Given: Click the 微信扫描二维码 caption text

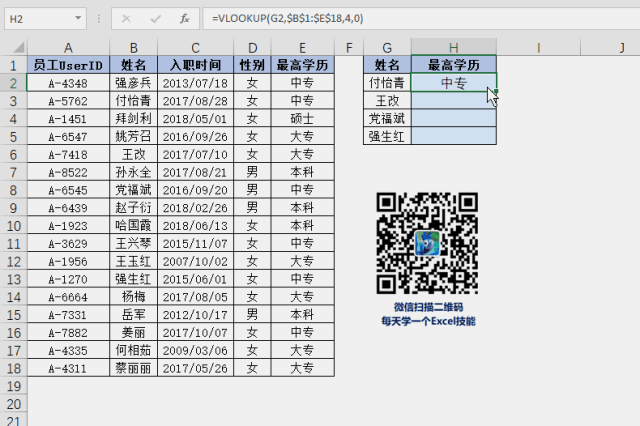Looking at the screenshot, I should (x=428, y=307).
